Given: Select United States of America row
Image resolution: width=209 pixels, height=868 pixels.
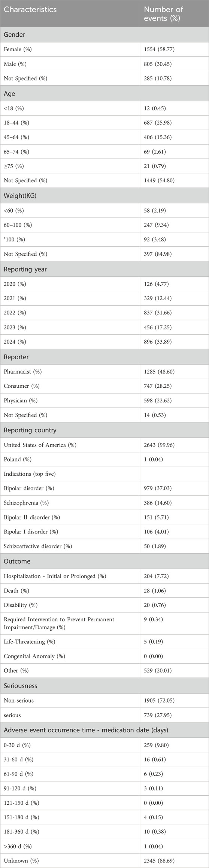Looking at the screenshot, I should [x=104, y=445].
